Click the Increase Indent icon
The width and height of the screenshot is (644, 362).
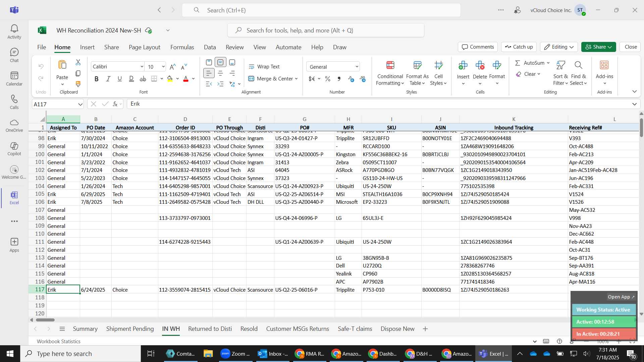coord(220,84)
